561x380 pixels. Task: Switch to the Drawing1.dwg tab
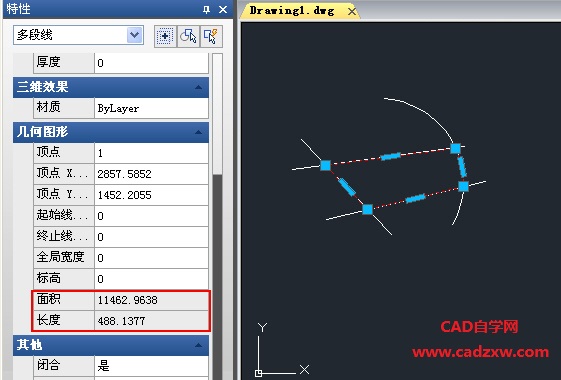[x=292, y=11]
